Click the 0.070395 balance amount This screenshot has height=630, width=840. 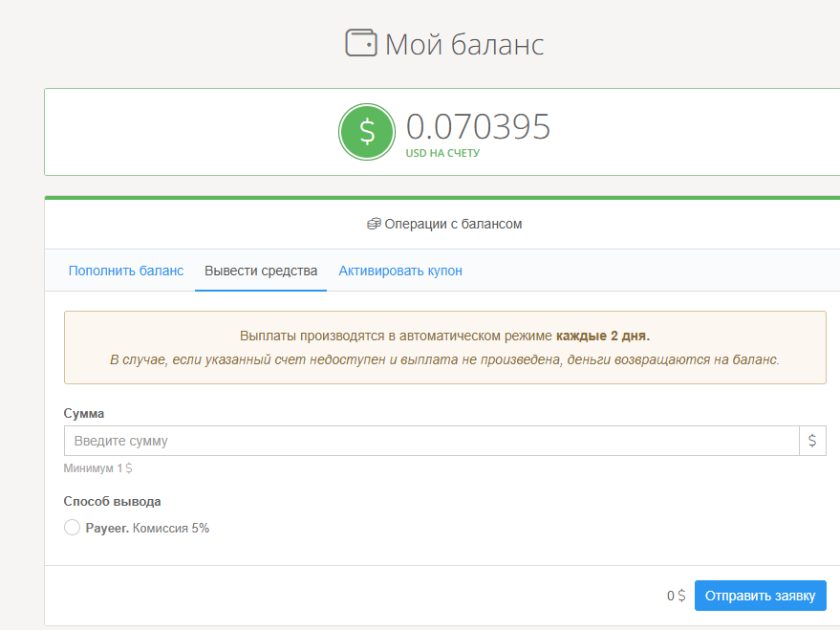tap(478, 126)
